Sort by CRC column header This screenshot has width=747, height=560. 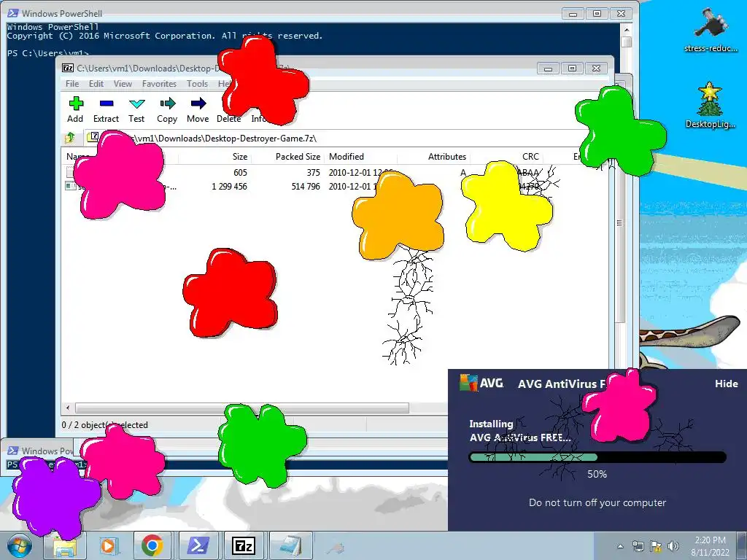pos(506,157)
